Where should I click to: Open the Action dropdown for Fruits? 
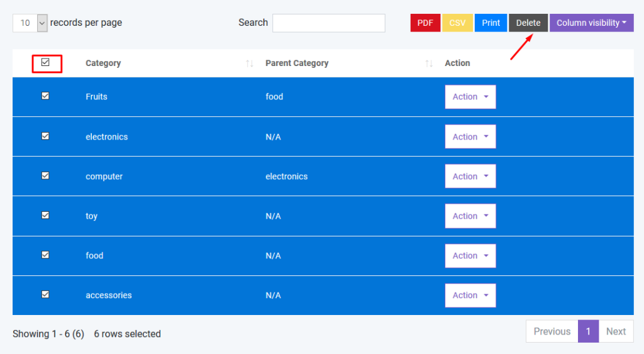470,97
